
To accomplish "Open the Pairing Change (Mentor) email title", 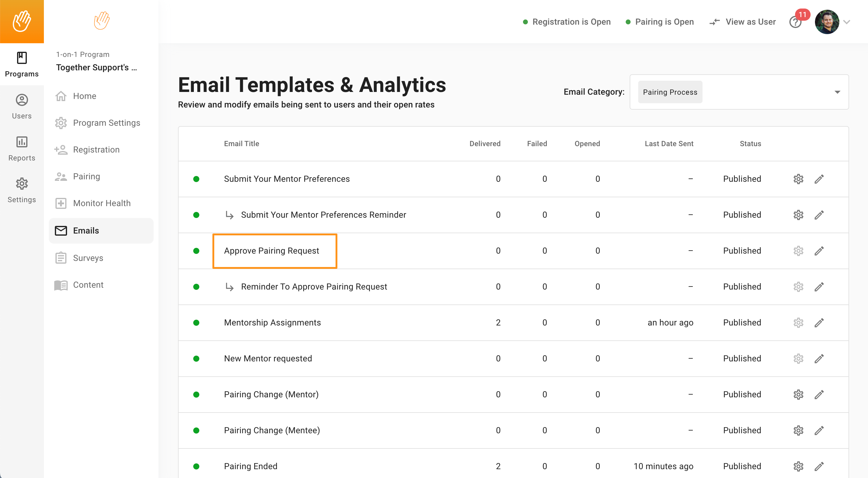I will point(271,395).
